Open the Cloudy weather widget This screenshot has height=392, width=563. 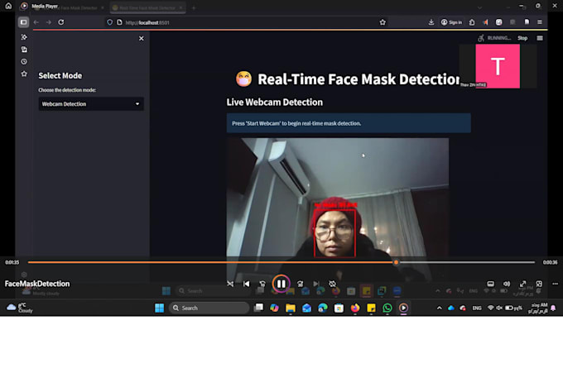[20, 308]
